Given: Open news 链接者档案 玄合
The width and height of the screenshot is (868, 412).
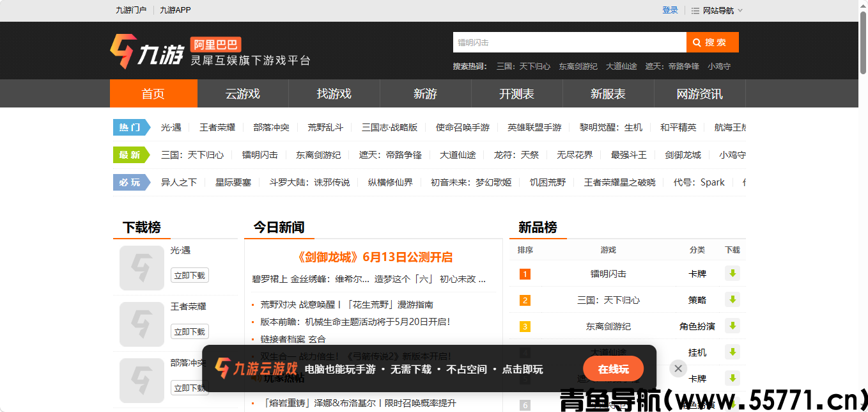Looking at the screenshot, I should (x=293, y=339).
